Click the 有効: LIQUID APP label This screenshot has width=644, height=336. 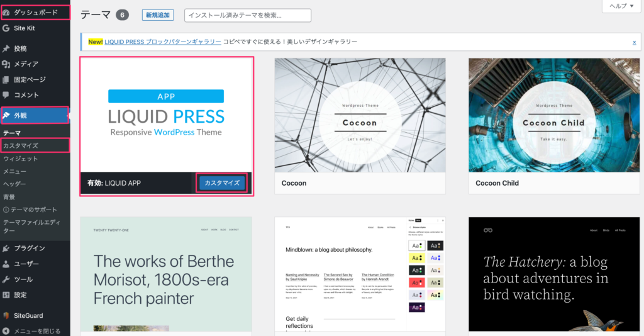[114, 183]
